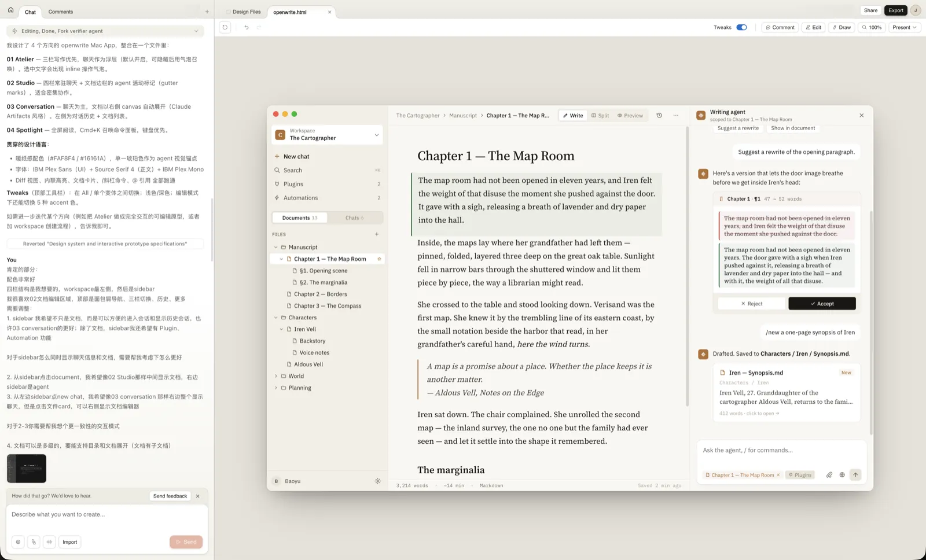This screenshot has width=926, height=560.
Task: Click the version history clock icon
Action: coord(659,116)
